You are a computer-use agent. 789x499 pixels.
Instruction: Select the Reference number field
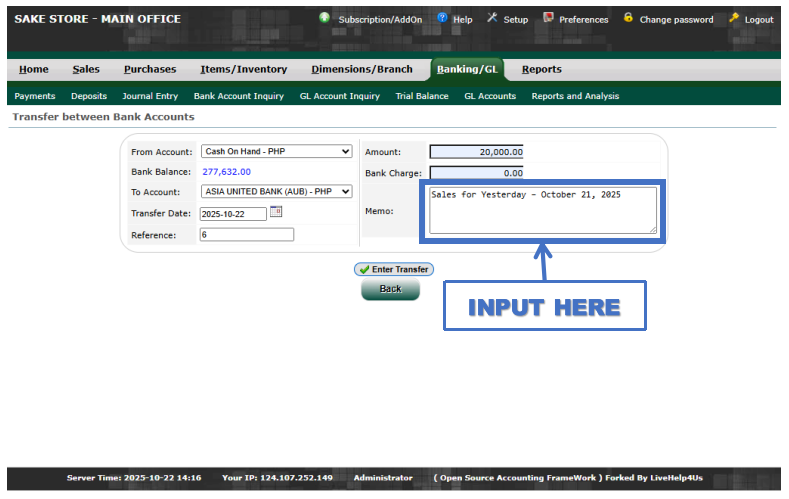point(247,235)
